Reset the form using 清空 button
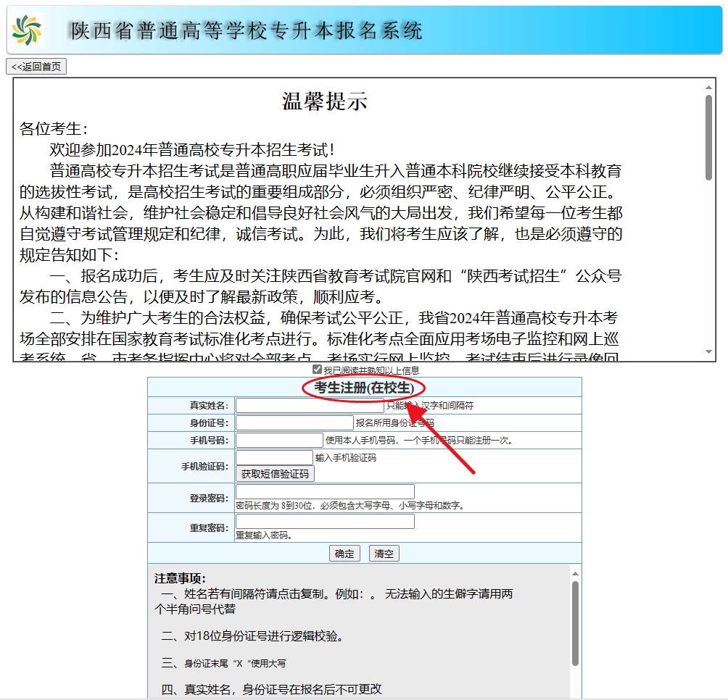Viewport: 728px width, 700px height. pyautogui.click(x=384, y=554)
